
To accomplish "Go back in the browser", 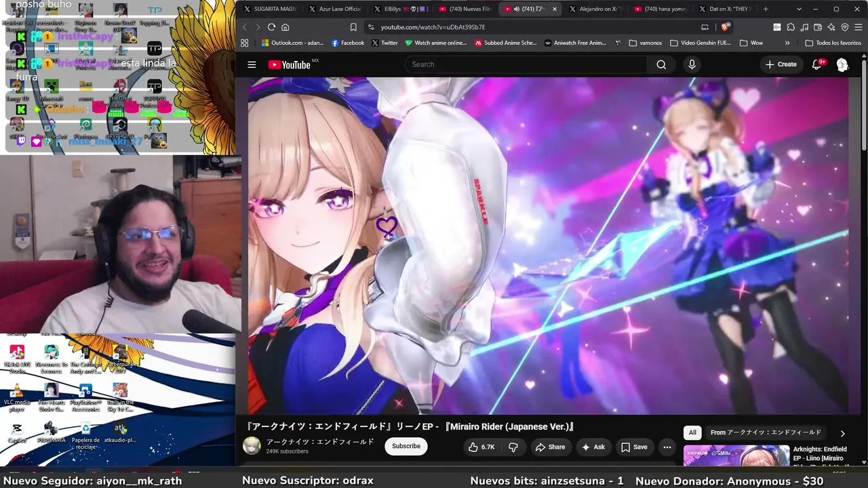I will tap(245, 27).
